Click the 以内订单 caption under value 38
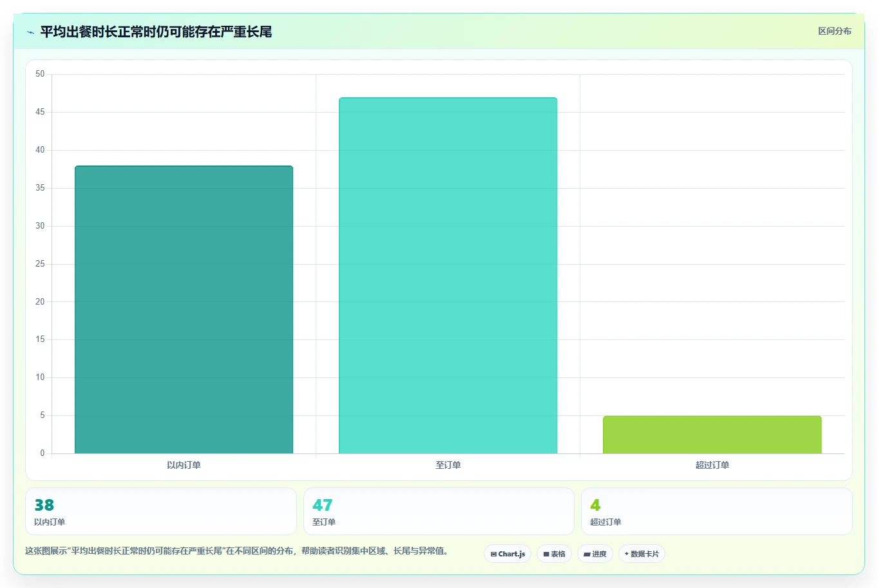Image resolution: width=878 pixels, height=588 pixels. click(50, 522)
